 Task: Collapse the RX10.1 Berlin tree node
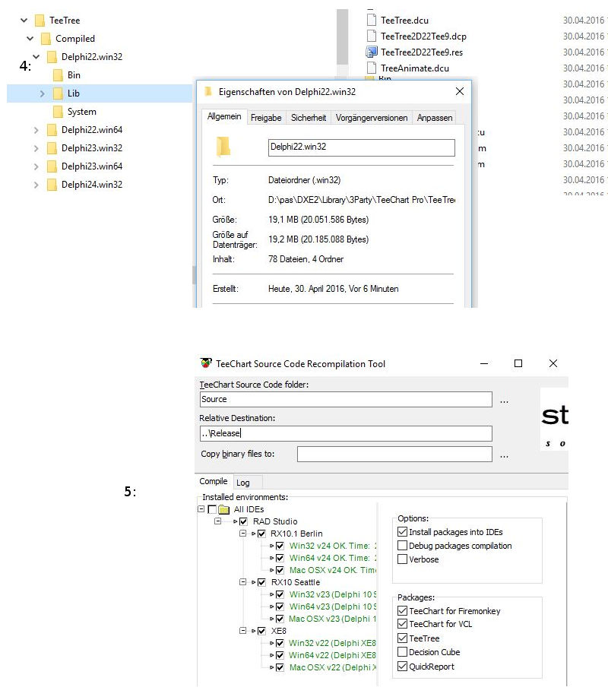243,534
